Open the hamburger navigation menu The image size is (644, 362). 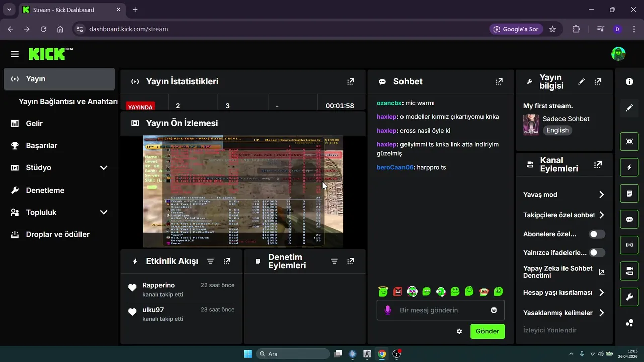15,54
